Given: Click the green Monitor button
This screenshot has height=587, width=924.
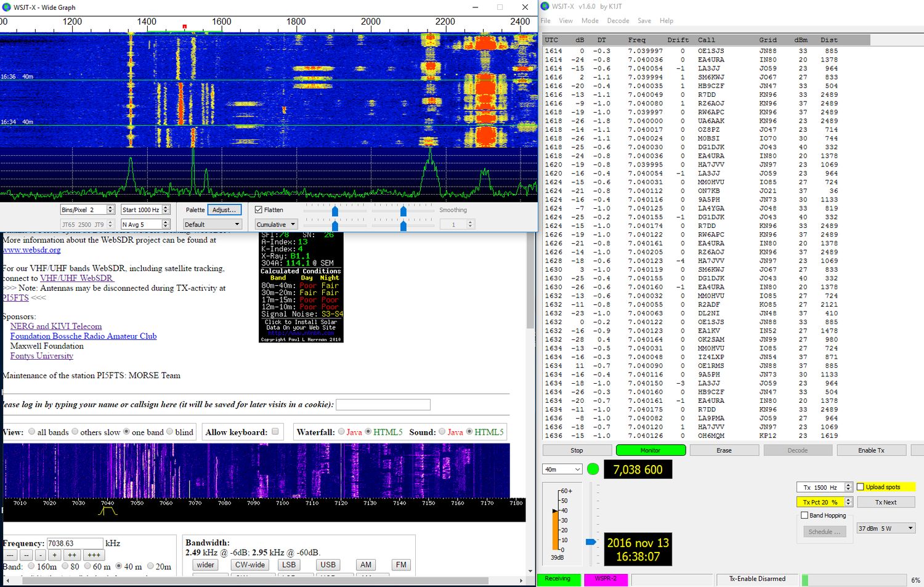Looking at the screenshot, I should coord(650,450).
